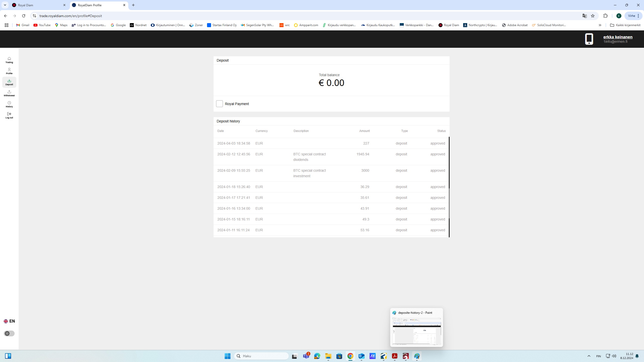
Task: Toggle the dark mode switch
Action: coord(9,333)
